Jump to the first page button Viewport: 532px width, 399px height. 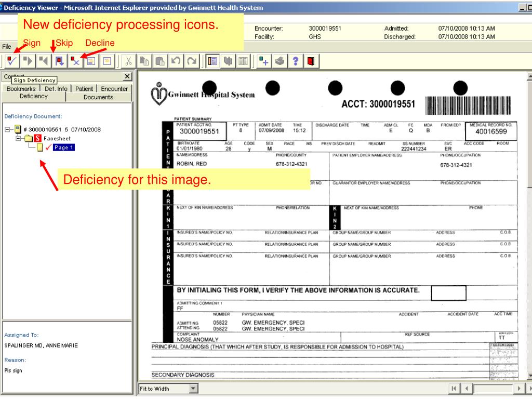tap(454, 389)
